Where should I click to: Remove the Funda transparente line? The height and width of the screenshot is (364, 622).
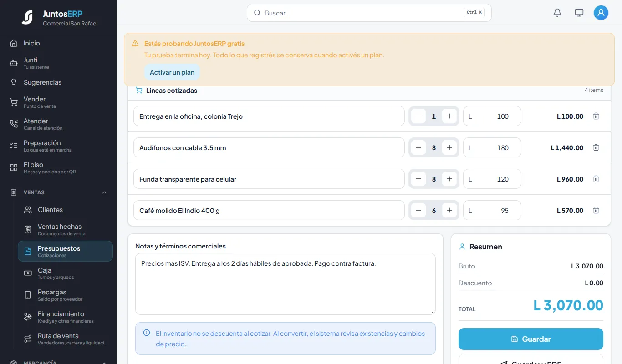click(x=596, y=179)
